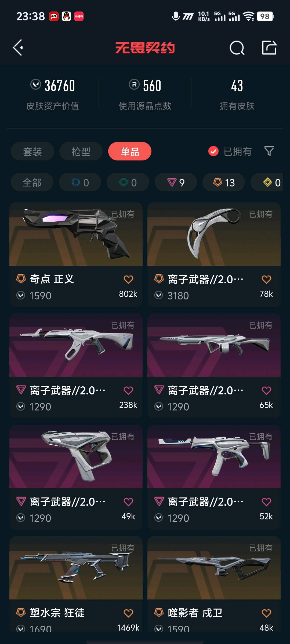Image resolution: width=290 pixels, height=644 pixels.
Task: Tap the share icon in header
Action: pos(269,47)
